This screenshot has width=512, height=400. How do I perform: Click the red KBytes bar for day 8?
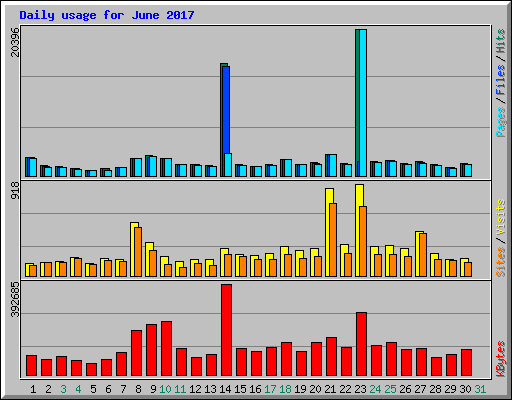pos(136,353)
